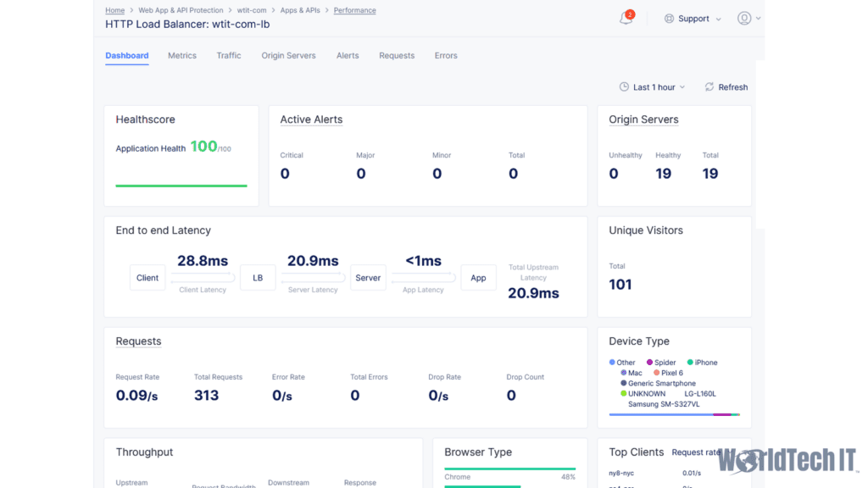Click the LB node in latency diagram
The height and width of the screenshot is (488, 868).
tap(258, 278)
